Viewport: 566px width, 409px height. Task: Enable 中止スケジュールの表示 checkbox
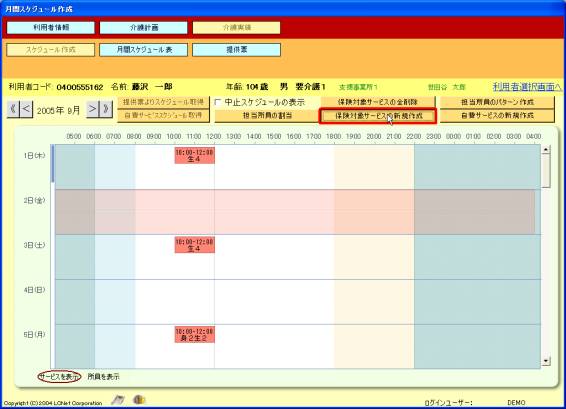pyautogui.click(x=218, y=103)
